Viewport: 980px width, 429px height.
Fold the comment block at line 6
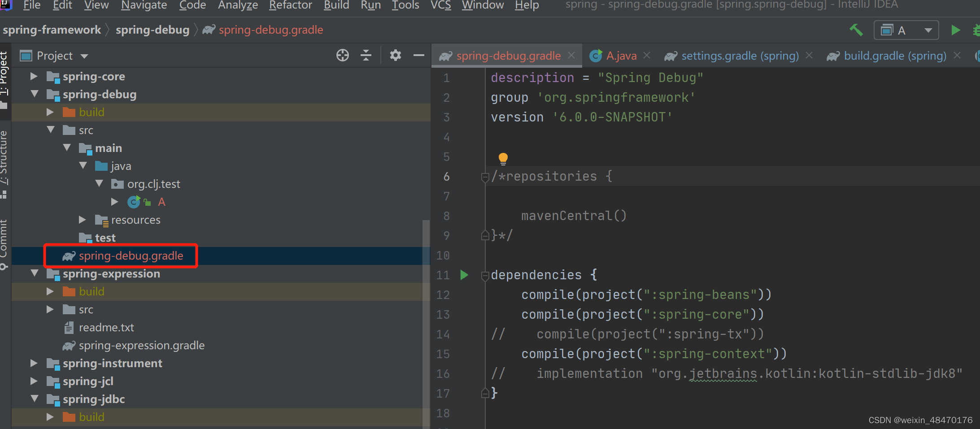(485, 177)
